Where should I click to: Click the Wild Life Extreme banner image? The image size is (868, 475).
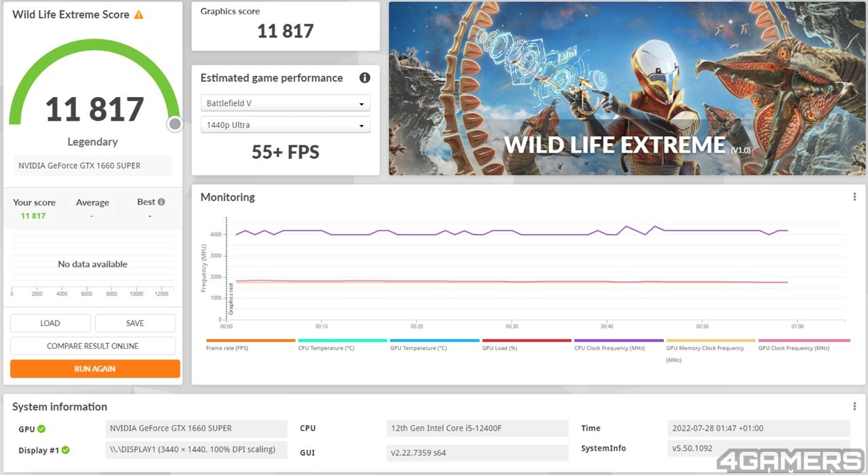[x=627, y=88]
